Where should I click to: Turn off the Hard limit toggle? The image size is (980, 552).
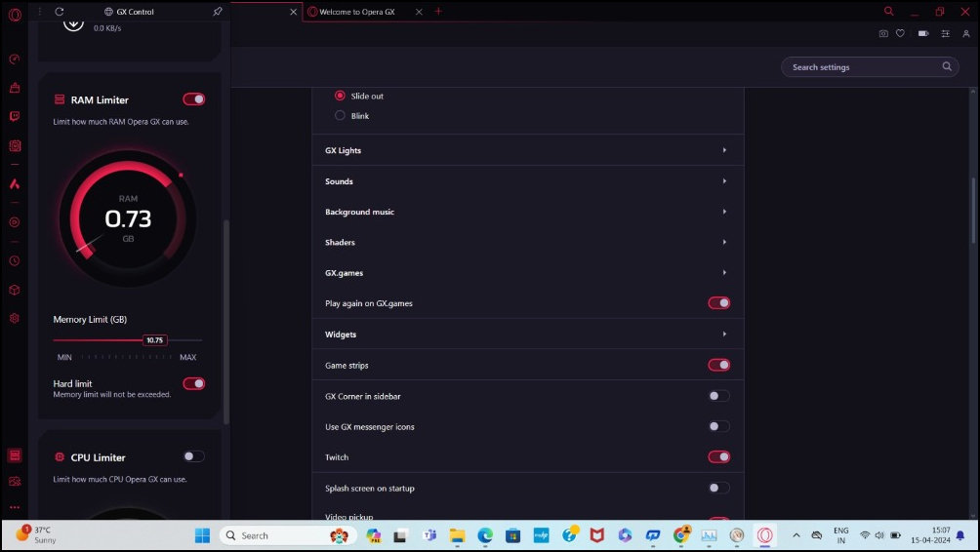(x=193, y=383)
